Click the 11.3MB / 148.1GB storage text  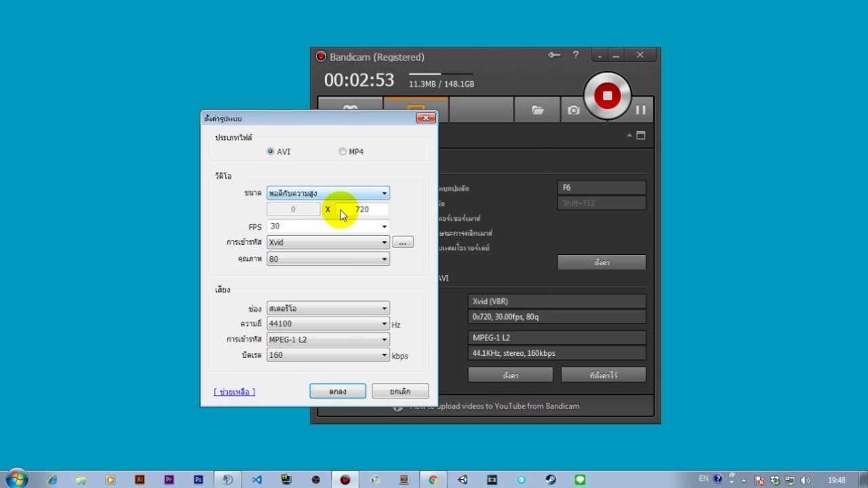pos(441,84)
